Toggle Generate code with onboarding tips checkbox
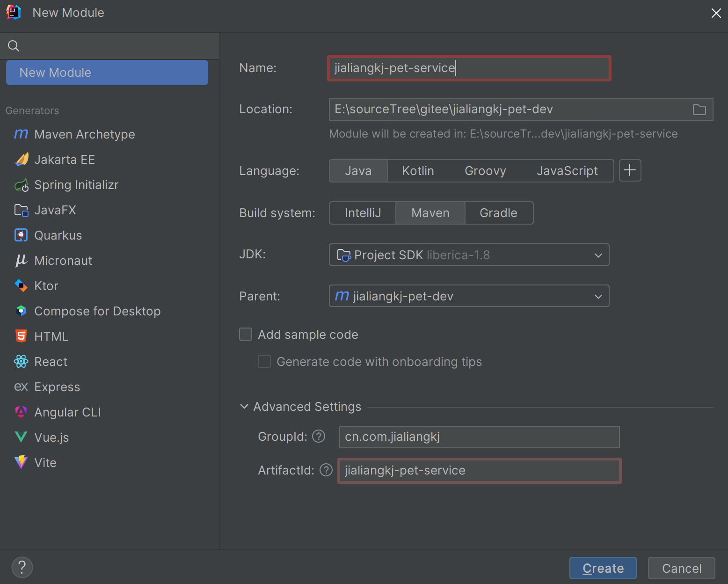This screenshot has height=584, width=728. 264,361
